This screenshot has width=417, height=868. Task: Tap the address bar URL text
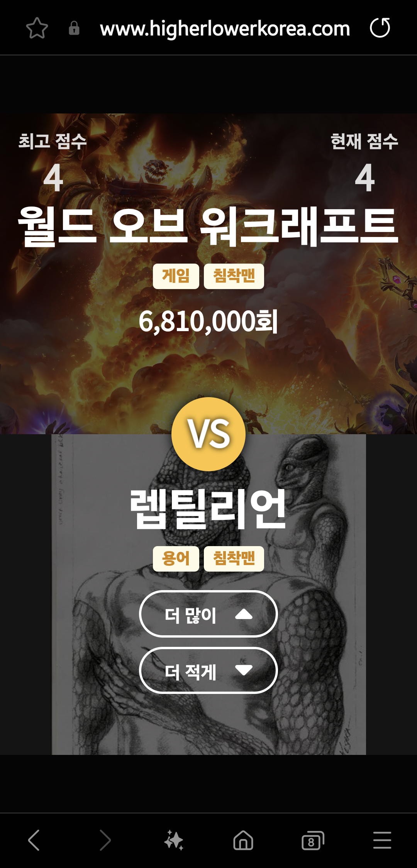pyautogui.click(x=225, y=29)
